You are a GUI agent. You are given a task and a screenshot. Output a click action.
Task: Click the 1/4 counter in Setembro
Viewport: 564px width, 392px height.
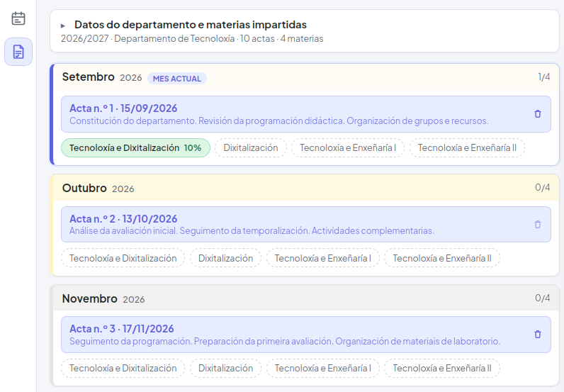(544, 77)
